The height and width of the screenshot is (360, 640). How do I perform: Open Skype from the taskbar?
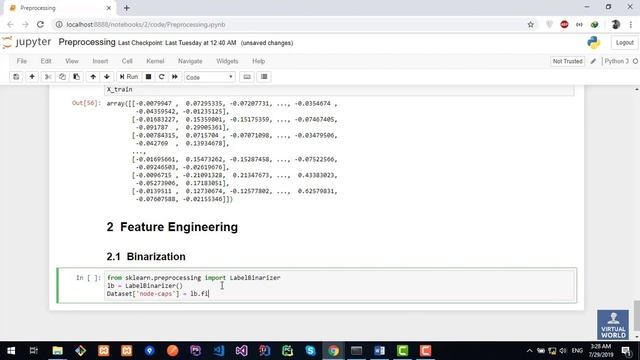[x=310, y=351]
